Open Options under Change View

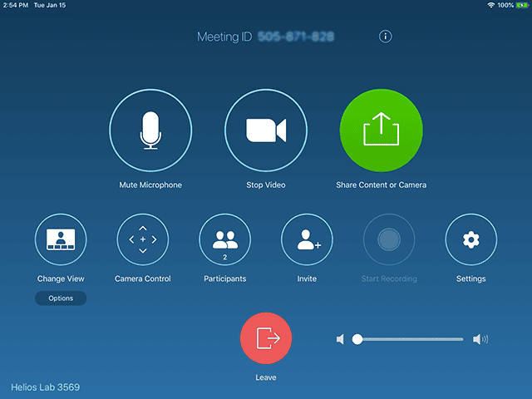[x=61, y=298]
